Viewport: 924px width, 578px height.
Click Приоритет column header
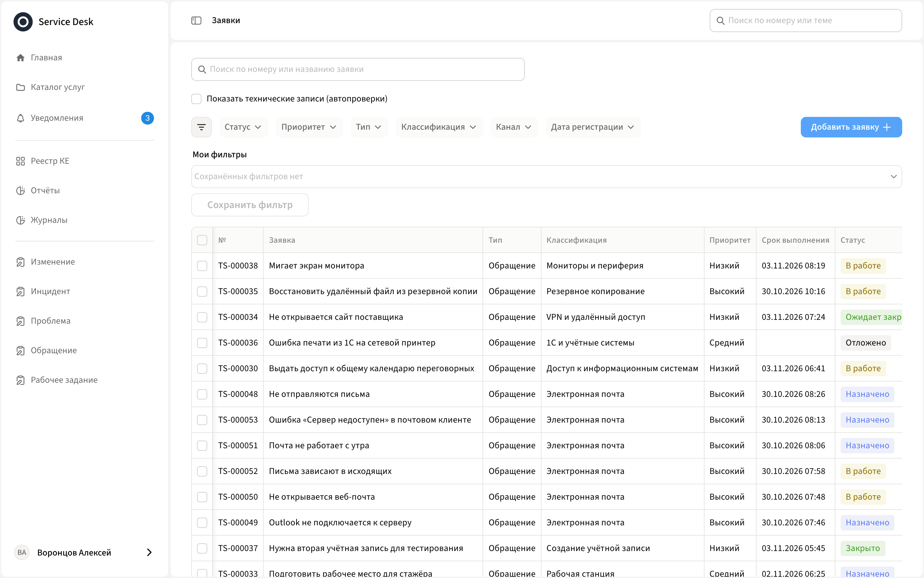click(730, 240)
